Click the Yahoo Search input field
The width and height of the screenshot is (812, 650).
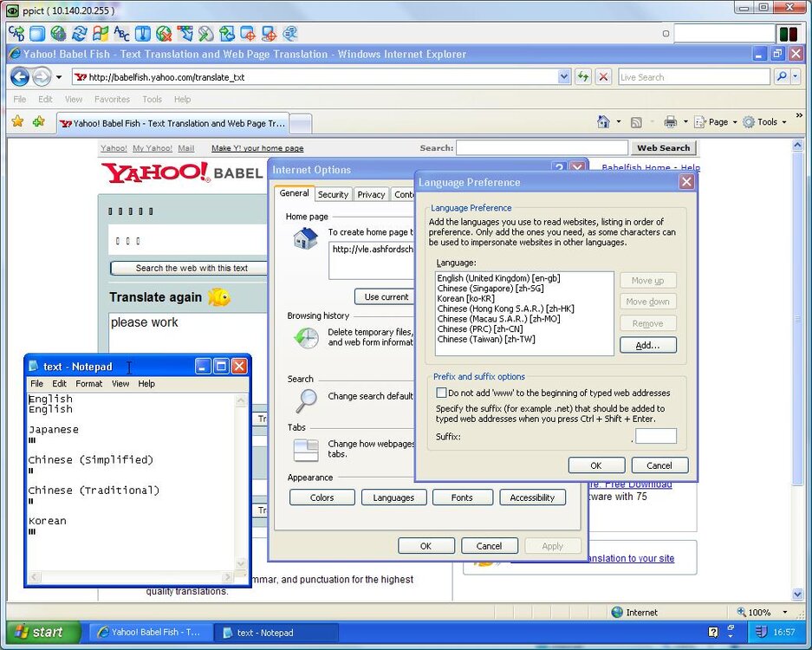(x=542, y=147)
